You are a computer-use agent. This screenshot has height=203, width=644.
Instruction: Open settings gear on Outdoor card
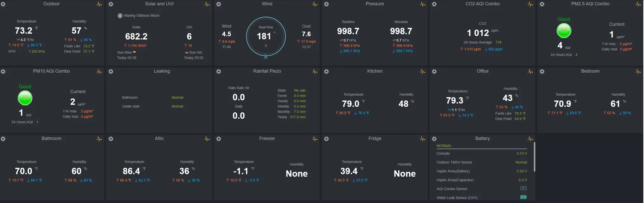point(3,4)
